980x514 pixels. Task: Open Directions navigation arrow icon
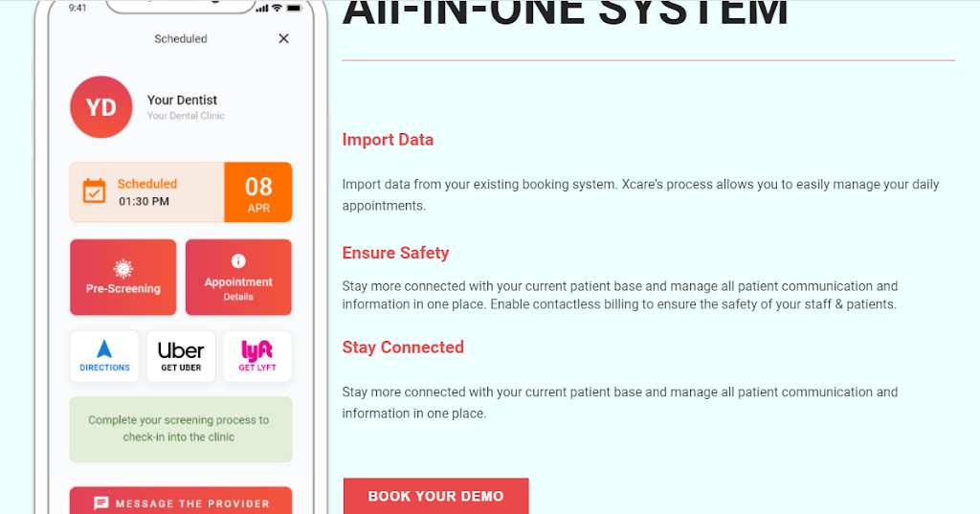tap(104, 349)
